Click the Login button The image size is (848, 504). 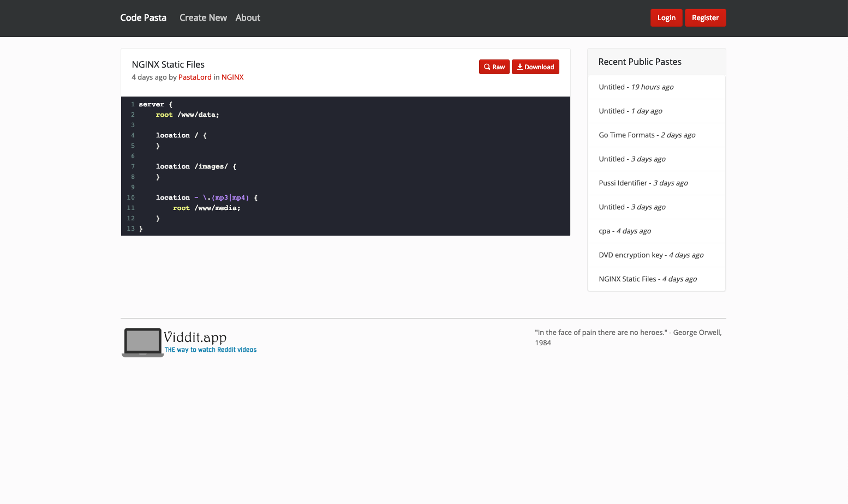pos(666,17)
